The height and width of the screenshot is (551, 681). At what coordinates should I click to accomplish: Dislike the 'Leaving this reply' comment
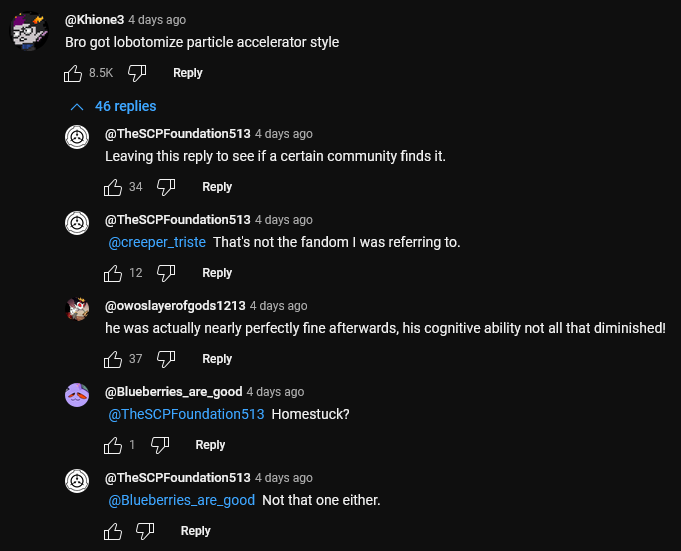point(167,187)
